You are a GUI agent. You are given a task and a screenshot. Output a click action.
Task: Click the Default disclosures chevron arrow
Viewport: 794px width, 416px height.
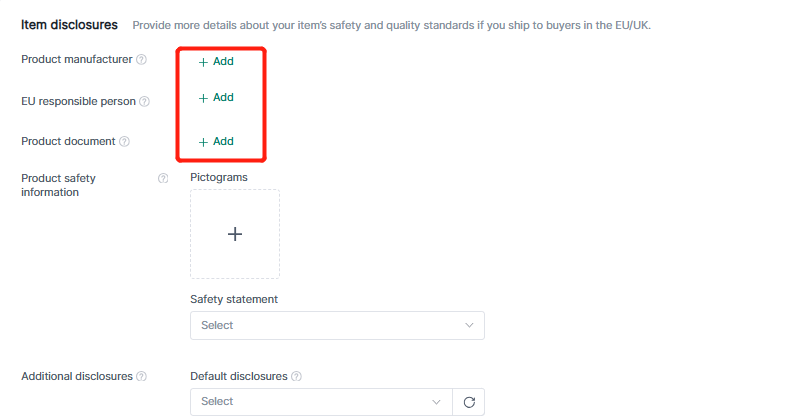(x=436, y=402)
